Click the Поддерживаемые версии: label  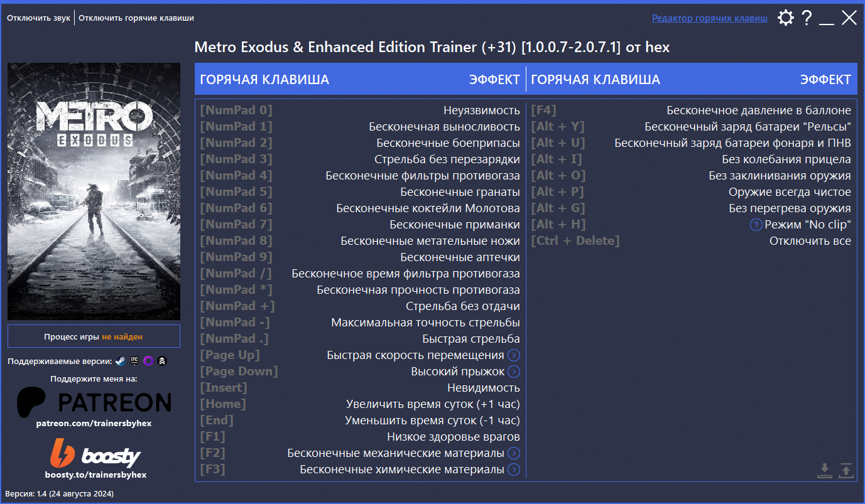[60, 361]
